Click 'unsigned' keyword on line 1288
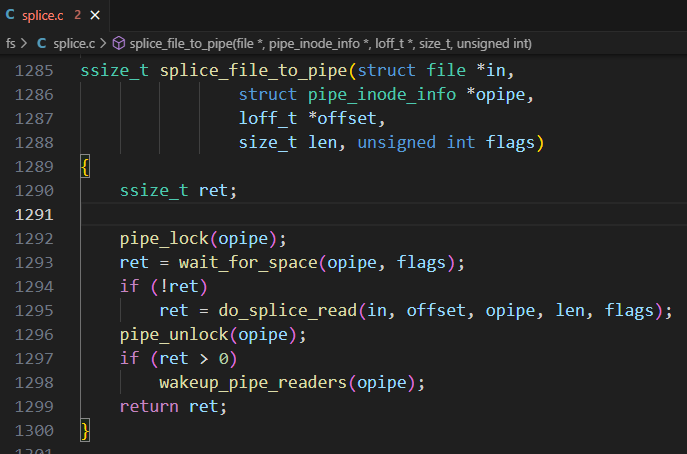 coord(397,142)
